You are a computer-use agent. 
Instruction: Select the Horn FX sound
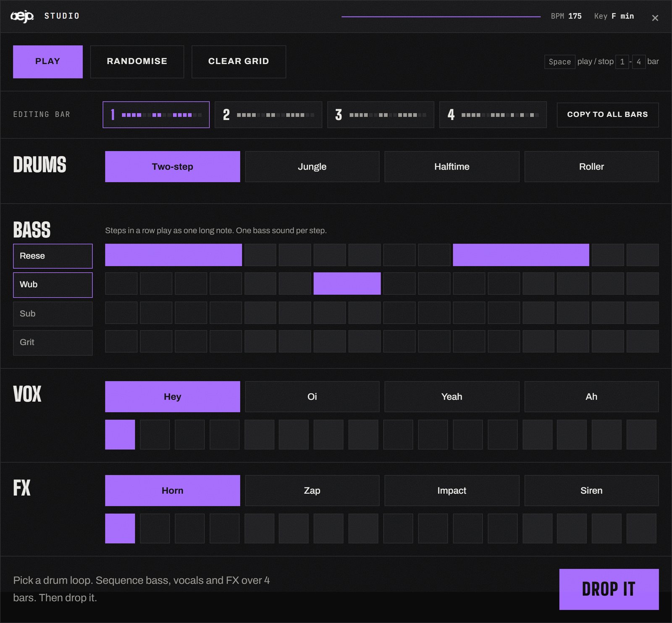pyautogui.click(x=173, y=490)
